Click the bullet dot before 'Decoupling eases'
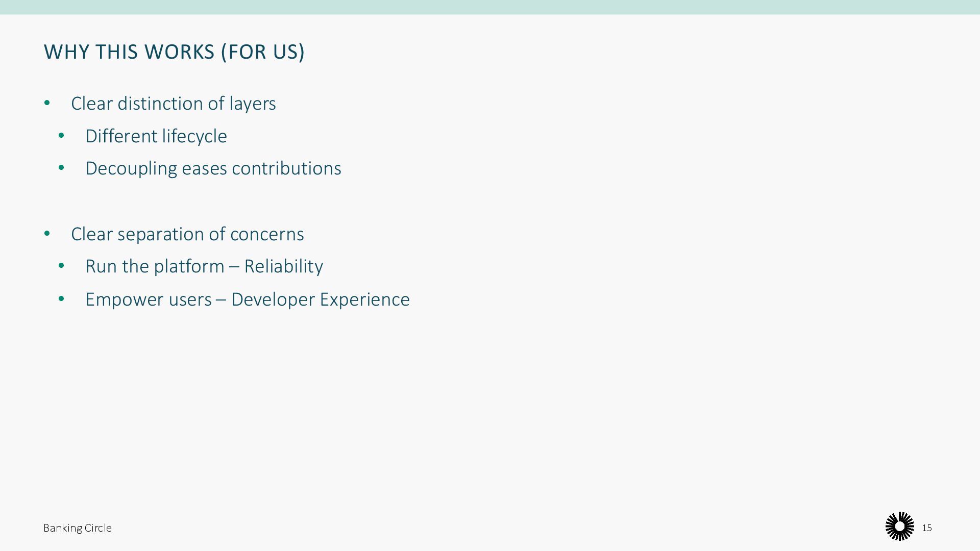 pos(61,168)
